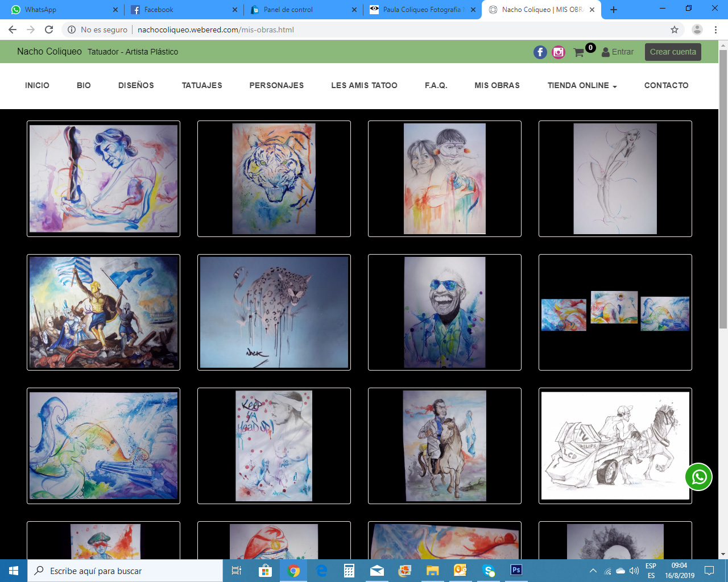Open the Instagram icon in site header

559,52
